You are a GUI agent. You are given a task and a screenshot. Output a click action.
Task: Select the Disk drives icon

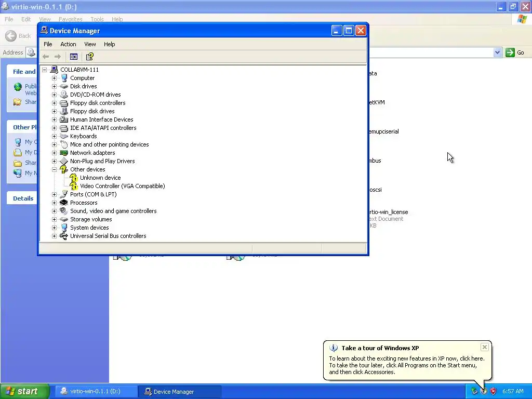64,86
